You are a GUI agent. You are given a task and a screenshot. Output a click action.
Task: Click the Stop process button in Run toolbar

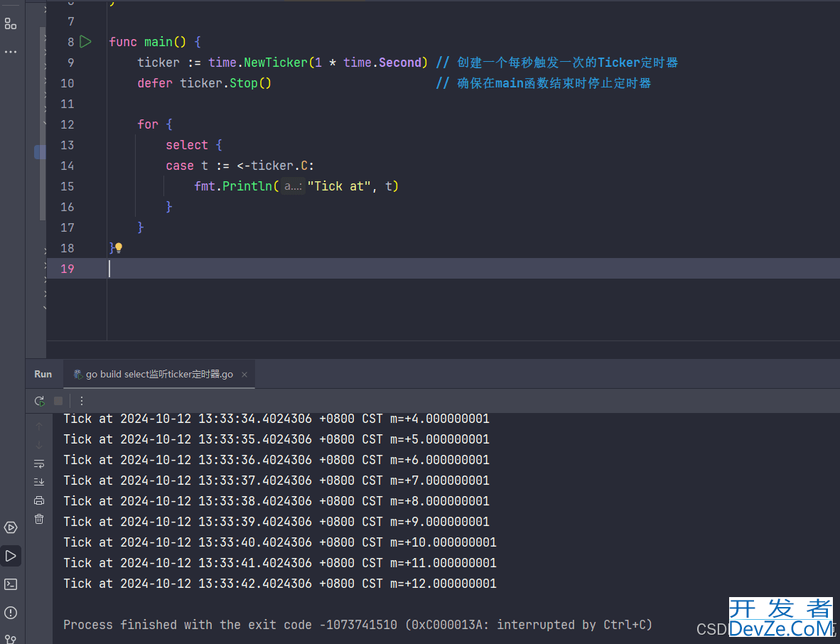point(58,401)
